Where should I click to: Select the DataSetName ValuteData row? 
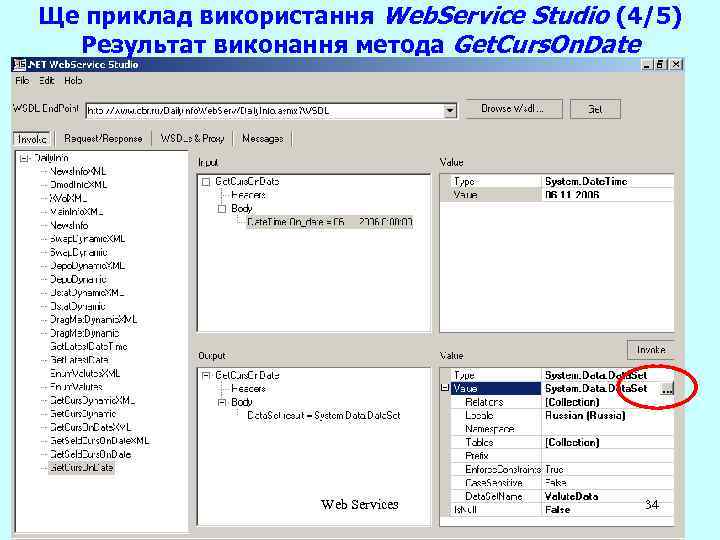click(562, 496)
